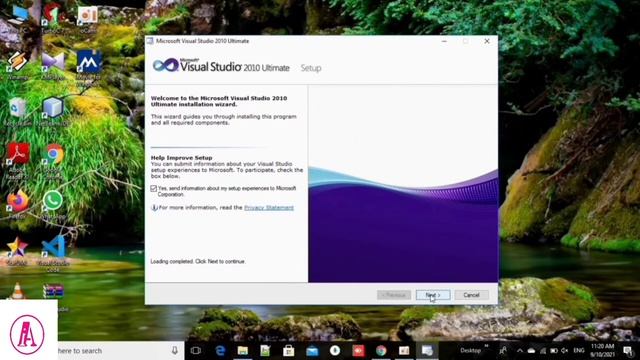
Task: Tick the send setup experiences checkbox
Action: [153, 188]
